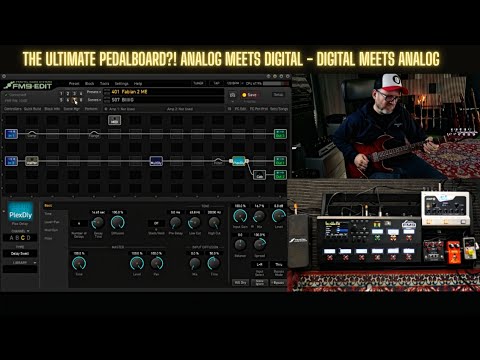
Task: Open FC Edit
Action: tap(240, 109)
